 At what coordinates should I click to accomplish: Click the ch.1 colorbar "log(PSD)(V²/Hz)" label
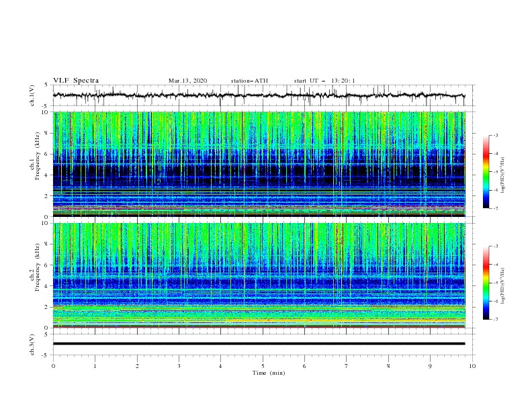point(503,176)
